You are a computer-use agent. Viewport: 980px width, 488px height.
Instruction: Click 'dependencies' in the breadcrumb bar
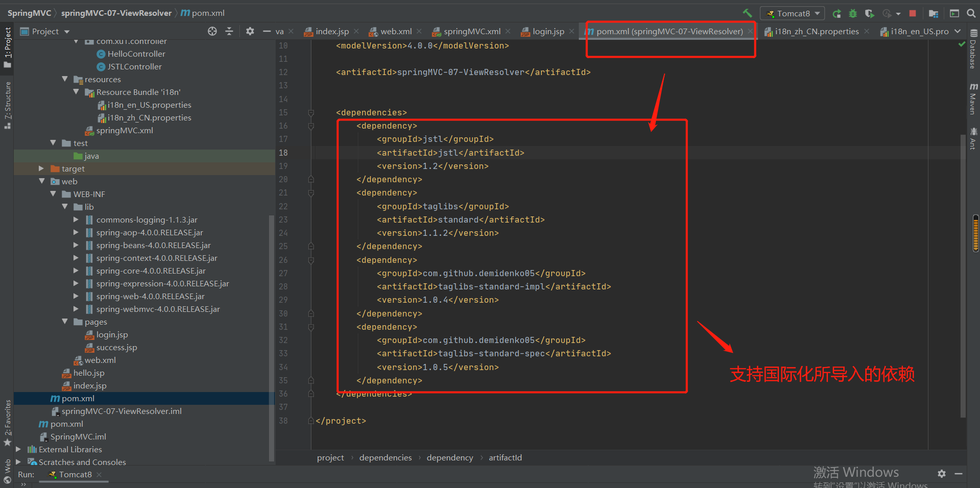coord(385,457)
